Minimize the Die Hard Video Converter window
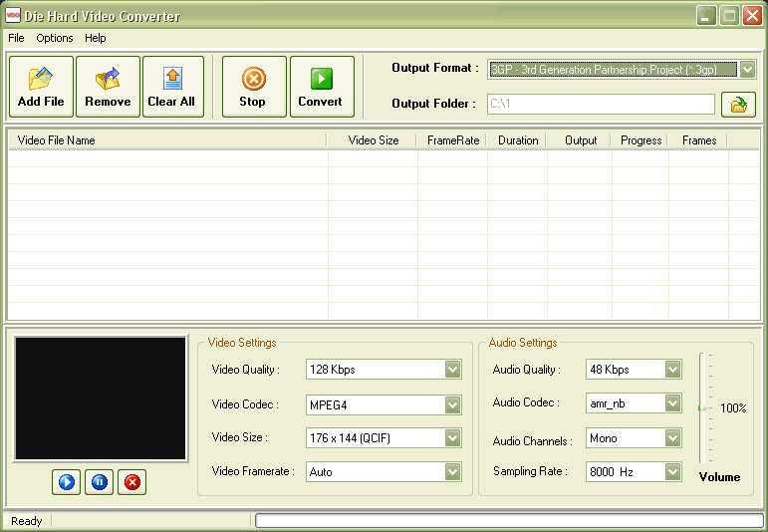 [x=706, y=16]
